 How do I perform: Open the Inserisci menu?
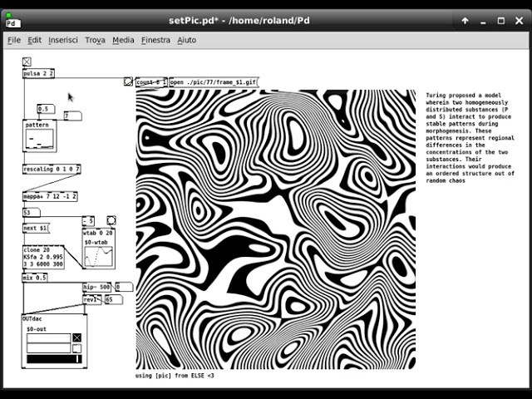(63, 40)
